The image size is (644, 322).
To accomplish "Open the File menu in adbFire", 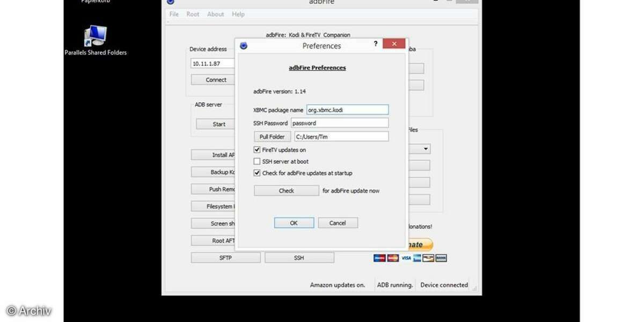I will coord(174,14).
